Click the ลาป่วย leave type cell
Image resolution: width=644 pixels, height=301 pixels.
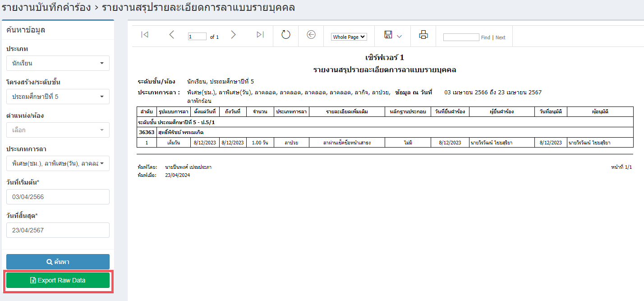(x=291, y=143)
